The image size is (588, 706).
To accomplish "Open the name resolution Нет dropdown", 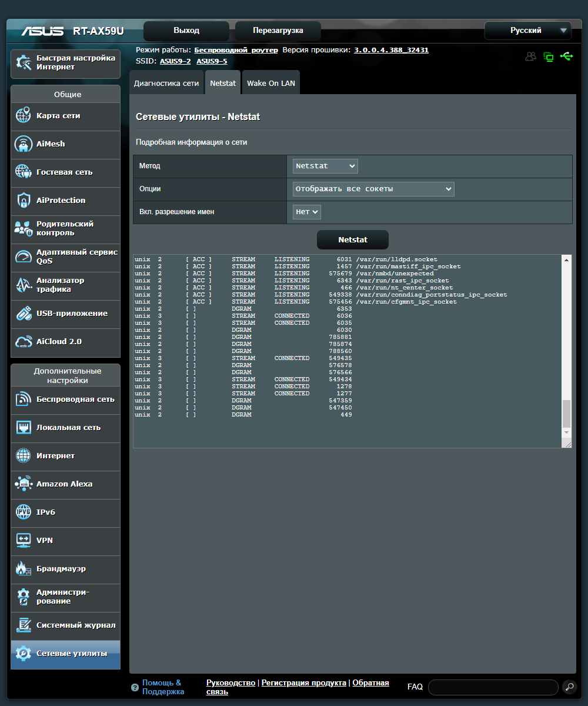I will [x=307, y=212].
